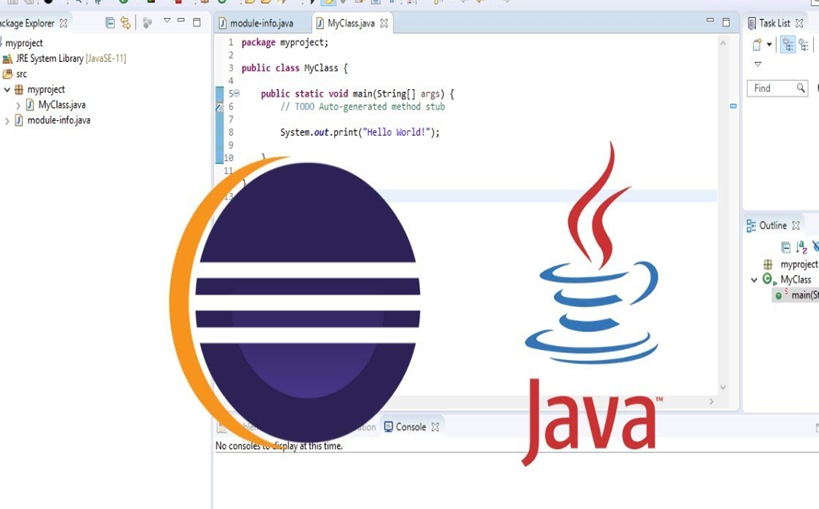Select the top-level myproject project node
Screen dimensions: 819x509
pyautogui.click(x=24, y=43)
